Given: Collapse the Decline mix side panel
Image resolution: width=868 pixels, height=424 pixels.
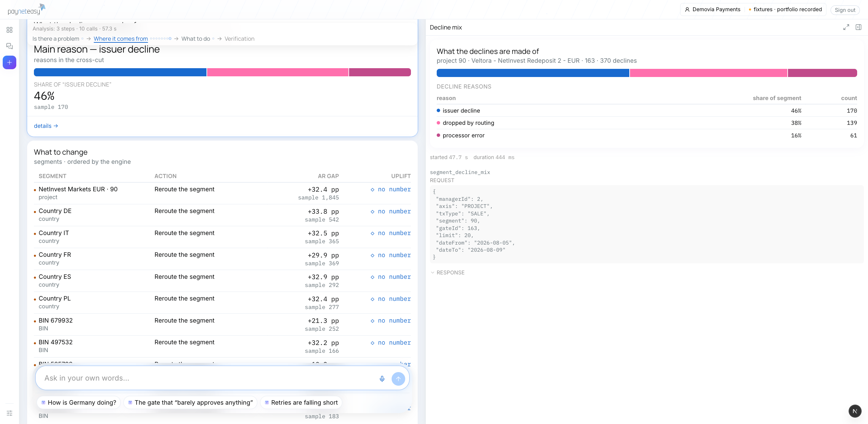Looking at the screenshot, I should pos(859,27).
